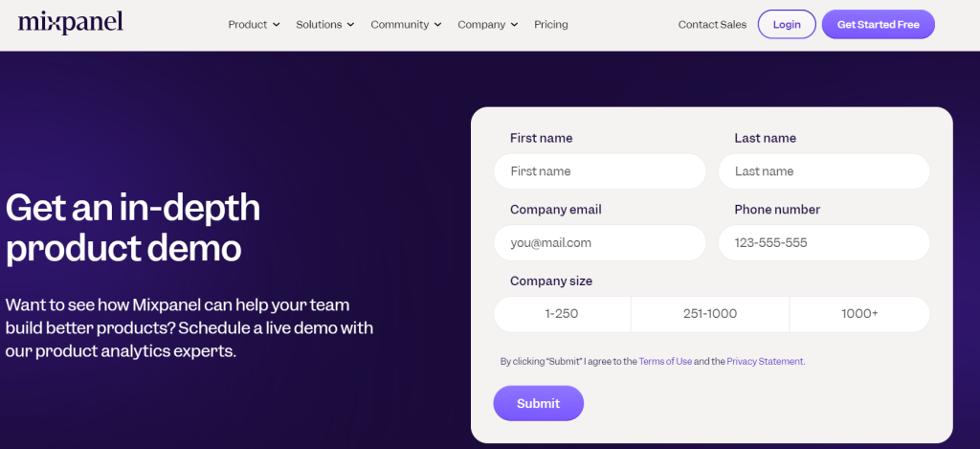Click the Phone number field

(823, 243)
